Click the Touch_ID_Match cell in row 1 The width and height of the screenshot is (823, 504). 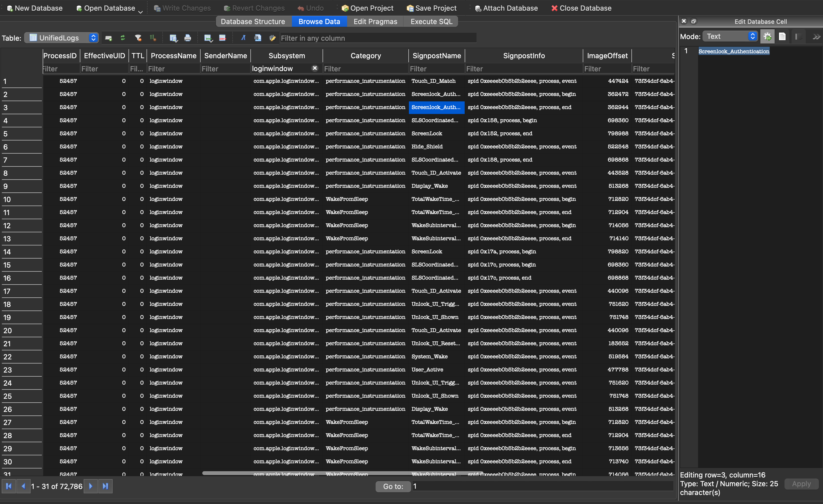(x=437, y=81)
